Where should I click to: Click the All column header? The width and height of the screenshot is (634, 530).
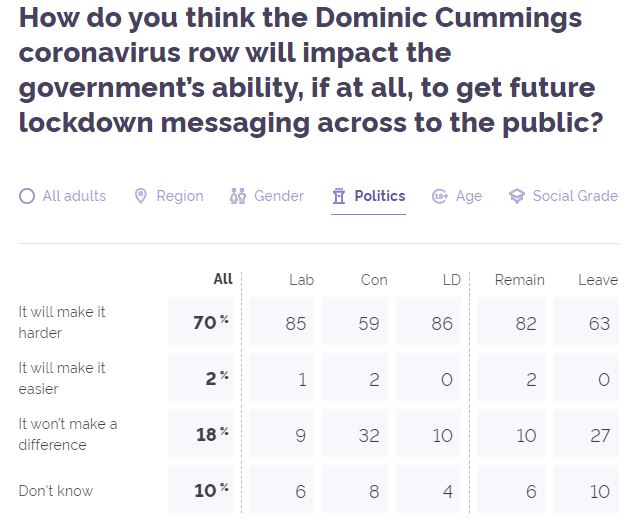click(223, 279)
